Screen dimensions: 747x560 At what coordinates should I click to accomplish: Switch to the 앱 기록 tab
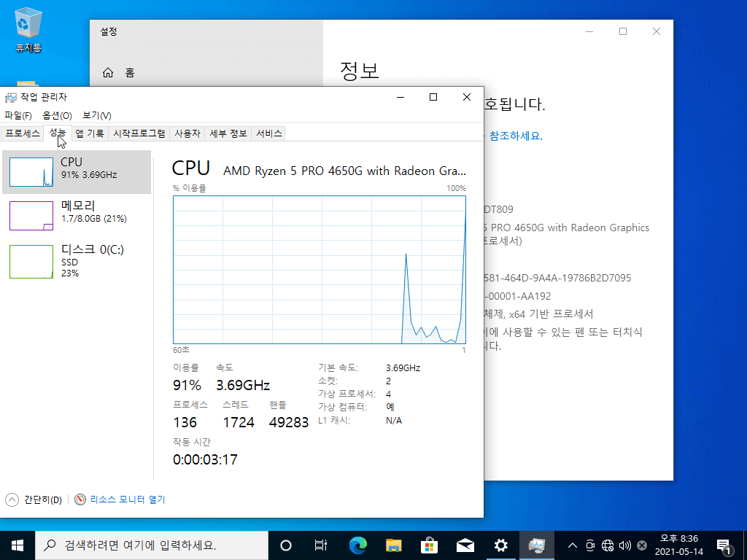pos(90,133)
